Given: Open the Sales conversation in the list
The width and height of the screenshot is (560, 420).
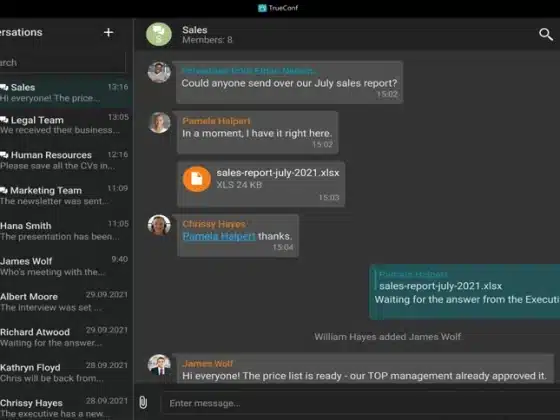Looking at the screenshot, I should point(66,92).
